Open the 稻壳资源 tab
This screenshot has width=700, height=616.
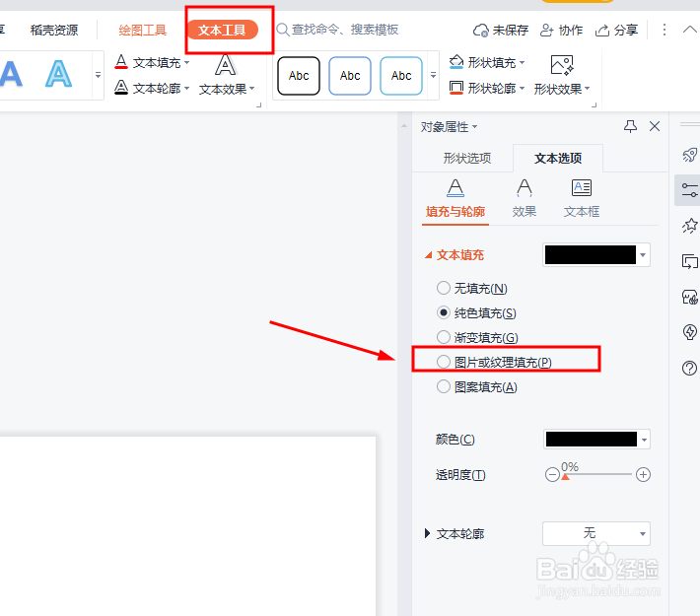(54, 30)
